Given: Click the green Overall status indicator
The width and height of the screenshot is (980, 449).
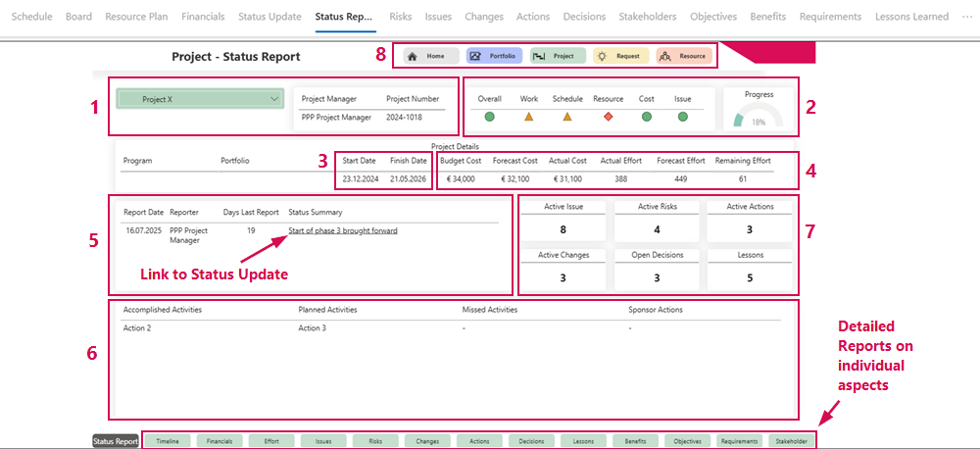Looking at the screenshot, I should pyautogui.click(x=489, y=117).
